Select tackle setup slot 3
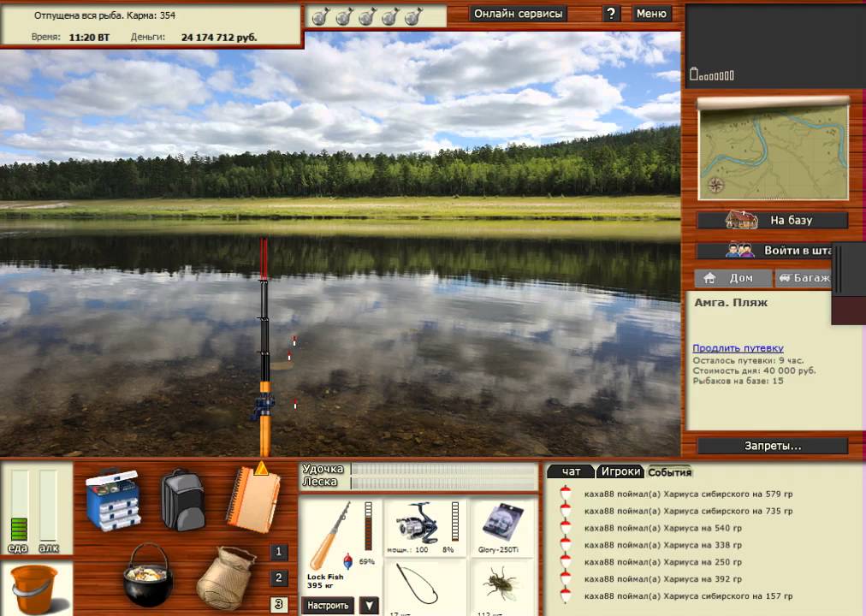Image resolution: width=866 pixels, height=616 pixels. click(x=278, y=604)
